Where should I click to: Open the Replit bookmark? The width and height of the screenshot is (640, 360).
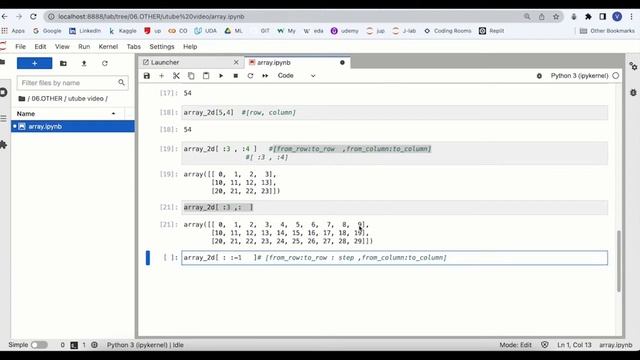point(491,31)
